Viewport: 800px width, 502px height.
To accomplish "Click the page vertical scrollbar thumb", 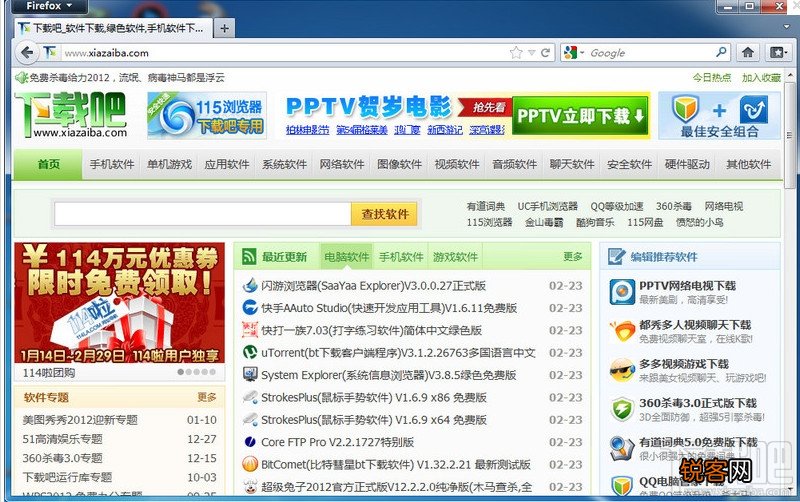I will (790, 135).
